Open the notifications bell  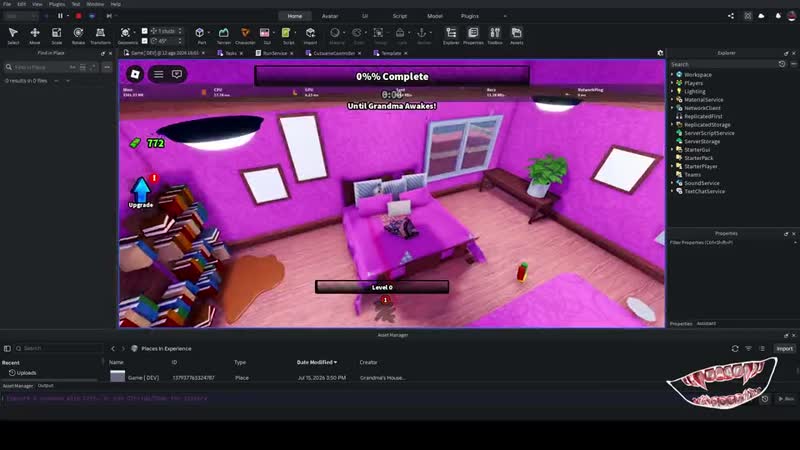pos(778,16)
